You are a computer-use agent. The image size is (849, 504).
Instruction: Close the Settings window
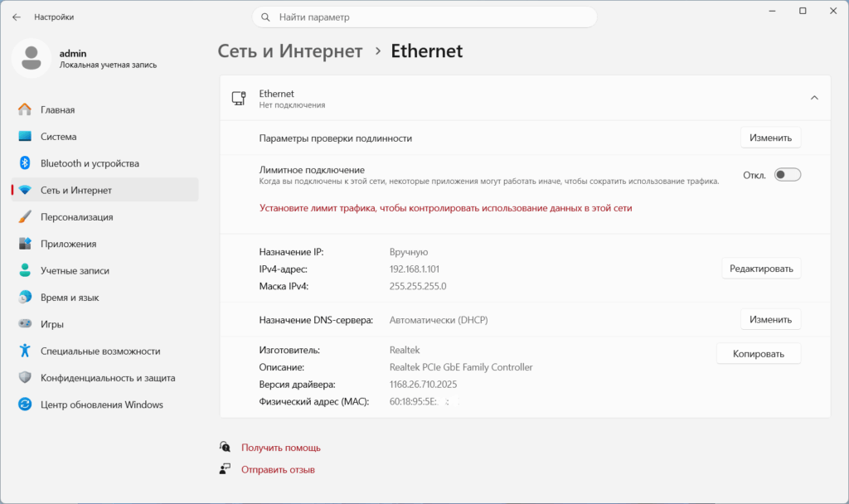(833, 11)
